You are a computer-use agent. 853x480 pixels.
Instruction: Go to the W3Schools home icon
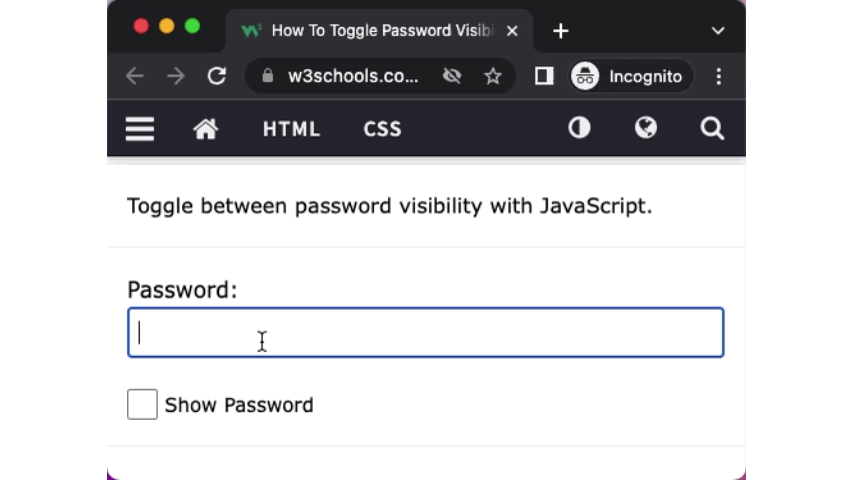pyautogui.click(x=206, y=129)
